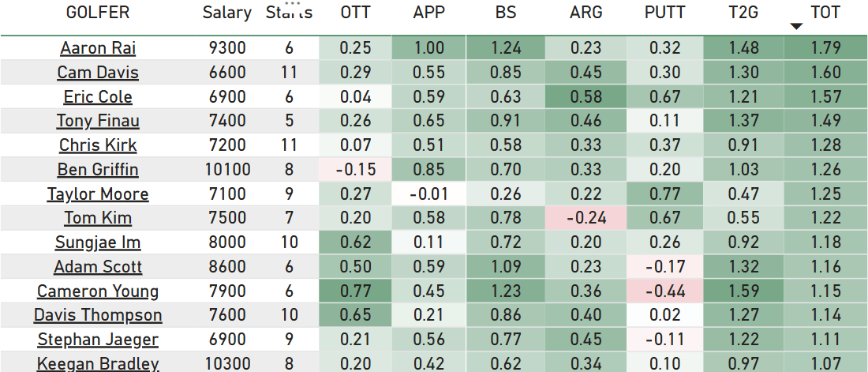Open Keegan Bradley golfer link
The image size is (868, 372).
(98, 363)
